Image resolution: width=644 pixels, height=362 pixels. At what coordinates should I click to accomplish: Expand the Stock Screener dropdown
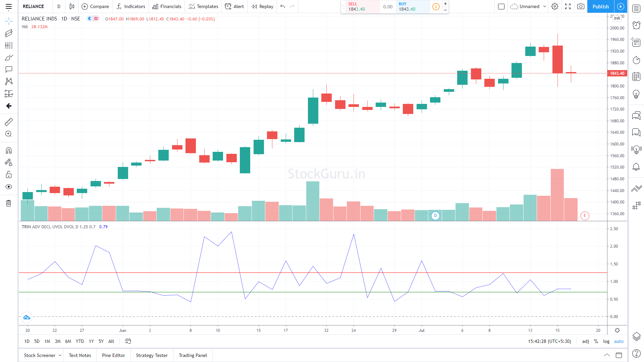coord(60,355)
